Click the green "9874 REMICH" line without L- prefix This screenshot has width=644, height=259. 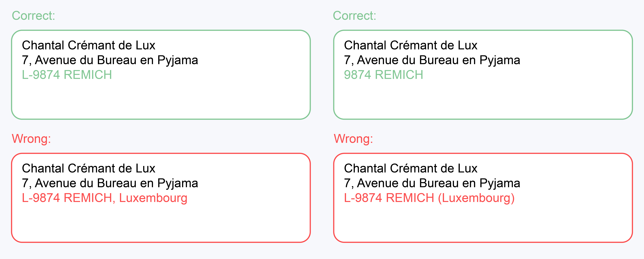coord(383,75)
